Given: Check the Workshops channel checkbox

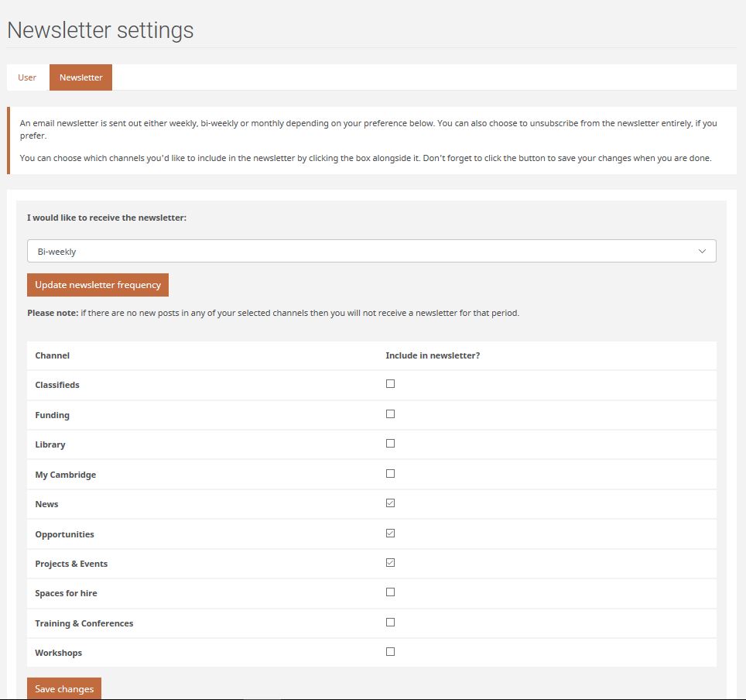Looking at the screenshot, I should [x=390, y=652].
